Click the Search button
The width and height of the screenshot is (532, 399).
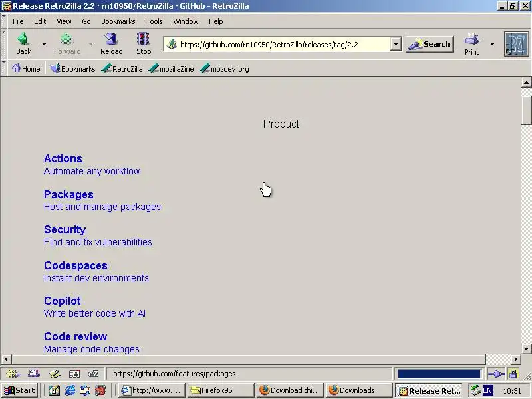tap(430, 44)
